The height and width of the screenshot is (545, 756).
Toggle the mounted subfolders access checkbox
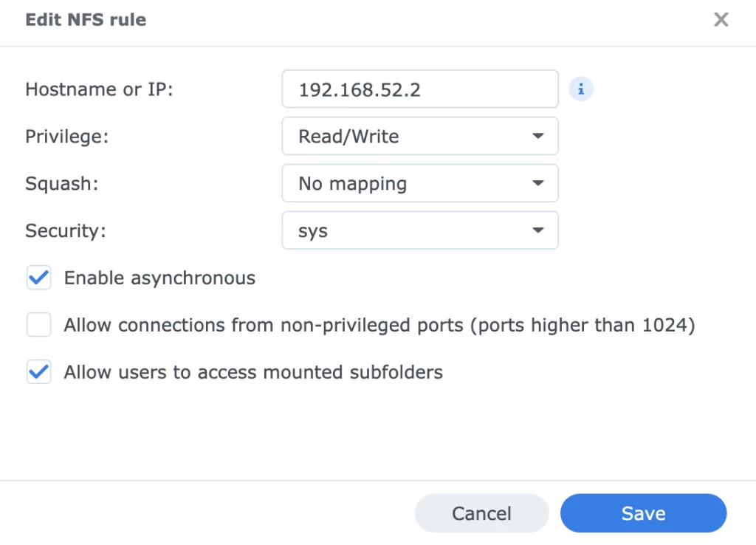[x=39, y=372]
